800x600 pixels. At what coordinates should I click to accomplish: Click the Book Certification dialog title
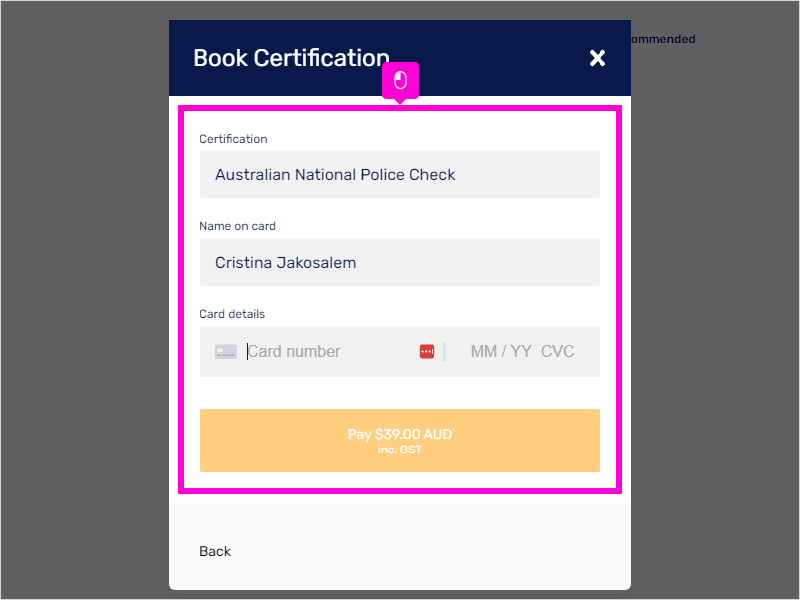291,58
